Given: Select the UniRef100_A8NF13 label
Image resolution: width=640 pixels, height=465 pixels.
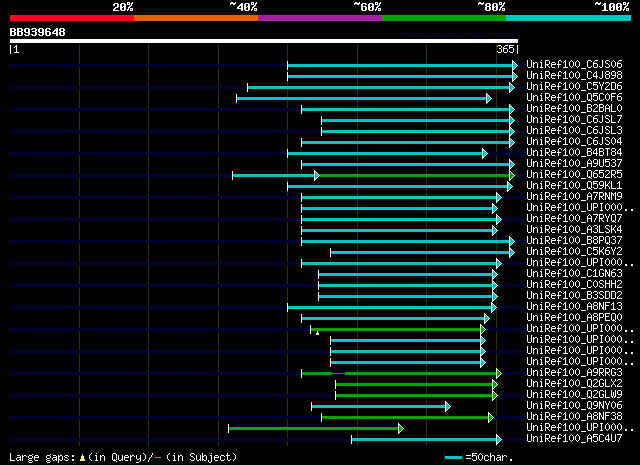Looking at the screenshot, I should coord(574,307).
